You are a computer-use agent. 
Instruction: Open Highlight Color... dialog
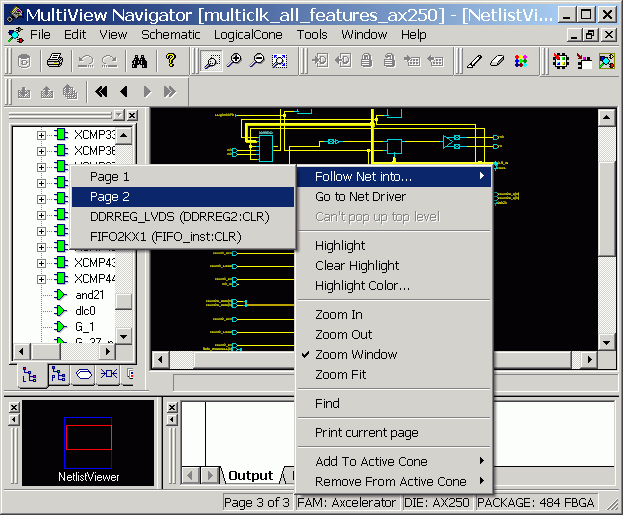[x=395, y=286]
